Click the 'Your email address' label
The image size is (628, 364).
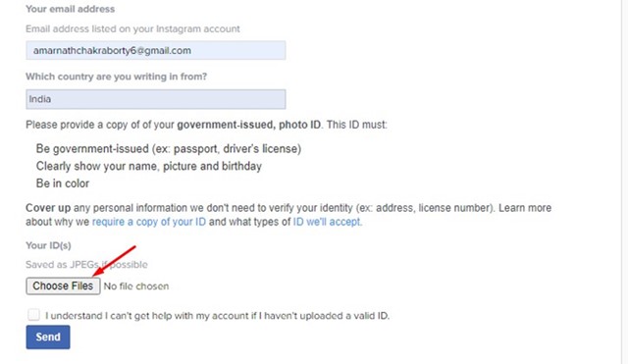pos(70,9)
